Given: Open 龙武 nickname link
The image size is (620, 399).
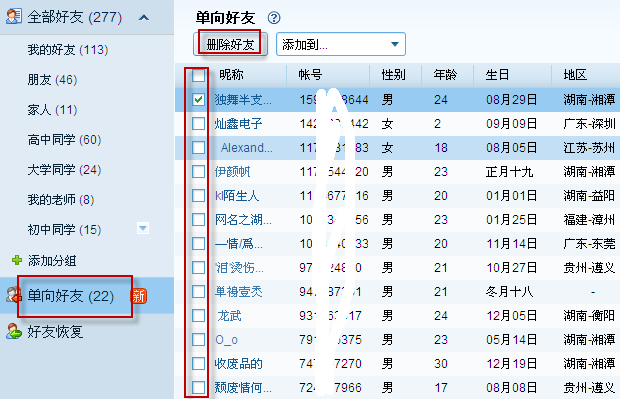Looking at the screenshot, I should [229, 316].
